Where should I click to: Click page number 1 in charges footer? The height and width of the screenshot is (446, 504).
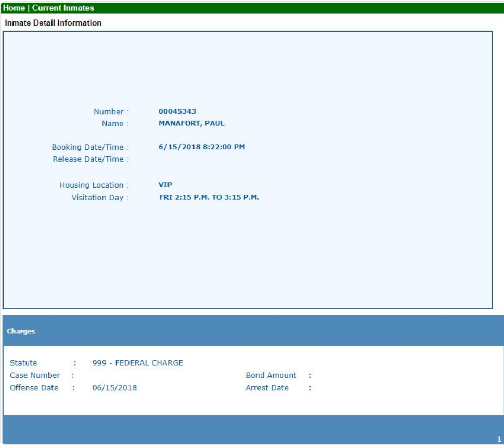(499, 439)
